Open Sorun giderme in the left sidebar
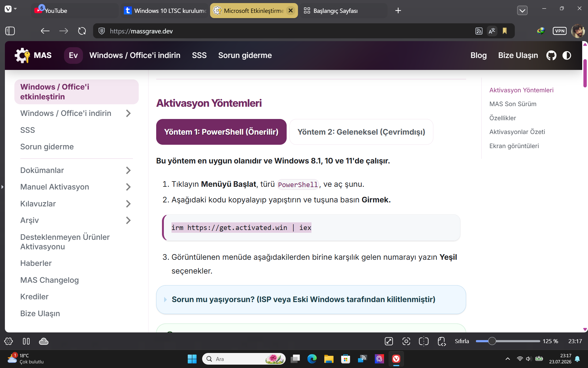Screen dimensions: 588x368 47,147
